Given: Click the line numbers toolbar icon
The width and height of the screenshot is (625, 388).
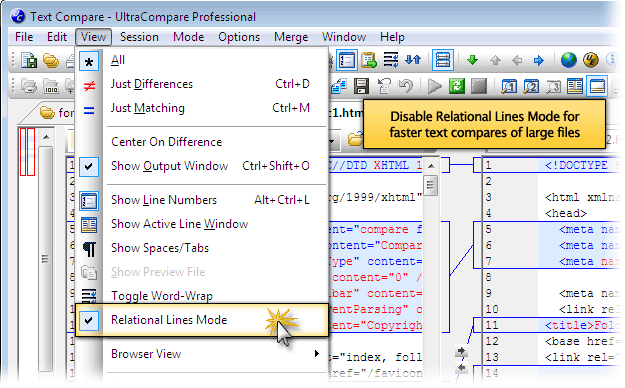Looking at the screenshot, I should pos(347,60).
